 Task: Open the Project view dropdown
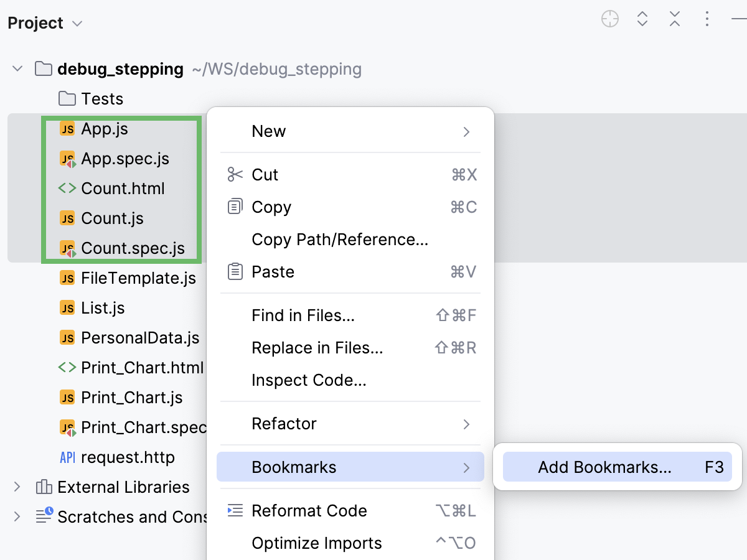pos(76,24)
